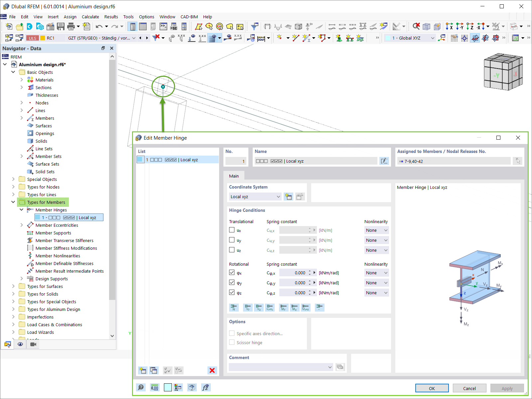Click the formula fx icon in dialog
This screenshot has width=532, height=399.
coord(205,387)
